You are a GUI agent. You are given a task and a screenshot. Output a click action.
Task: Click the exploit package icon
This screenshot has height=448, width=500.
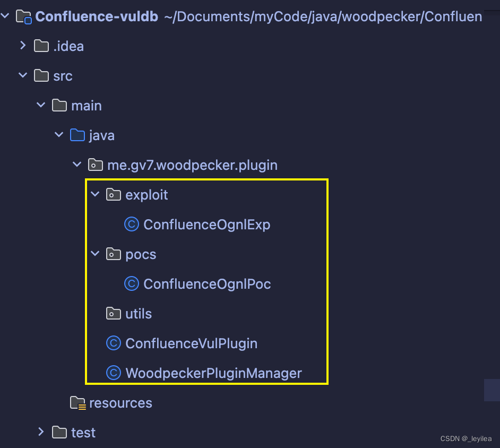(113, 194)
